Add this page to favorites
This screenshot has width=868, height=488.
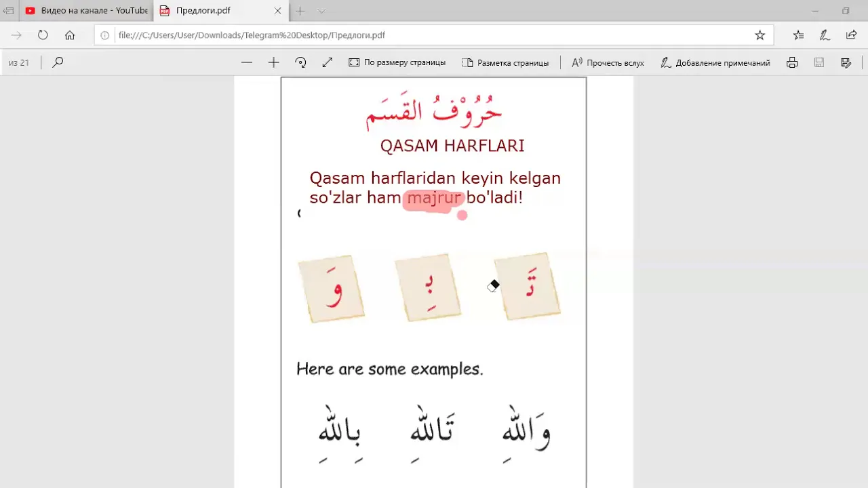pos(760,35)
